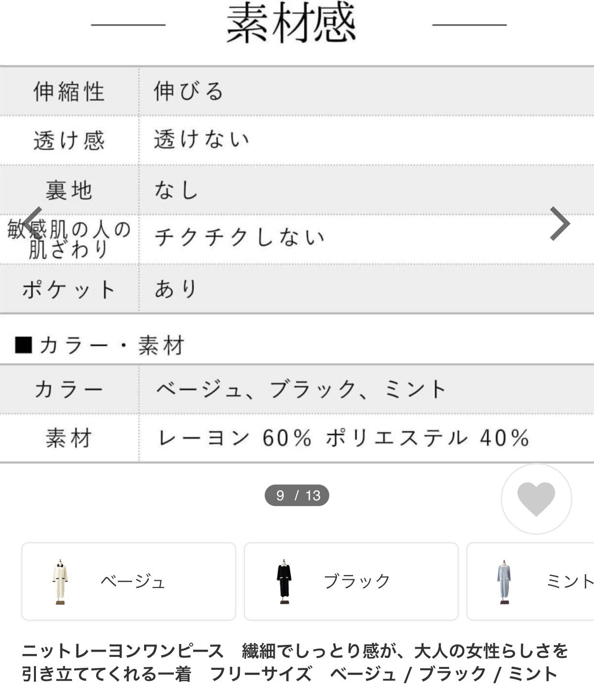The image size is (594, 700).
Task: Pick the ミント color option
Action: point(570,581)
